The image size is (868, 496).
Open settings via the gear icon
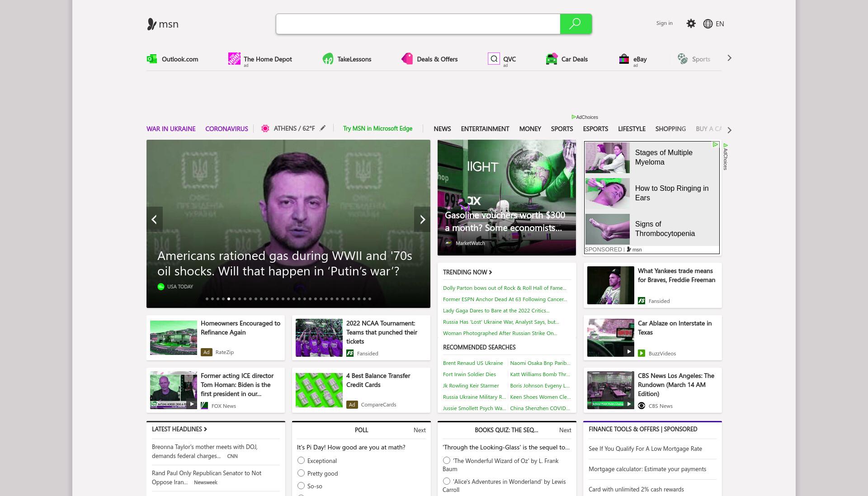[x=691, y=24]
